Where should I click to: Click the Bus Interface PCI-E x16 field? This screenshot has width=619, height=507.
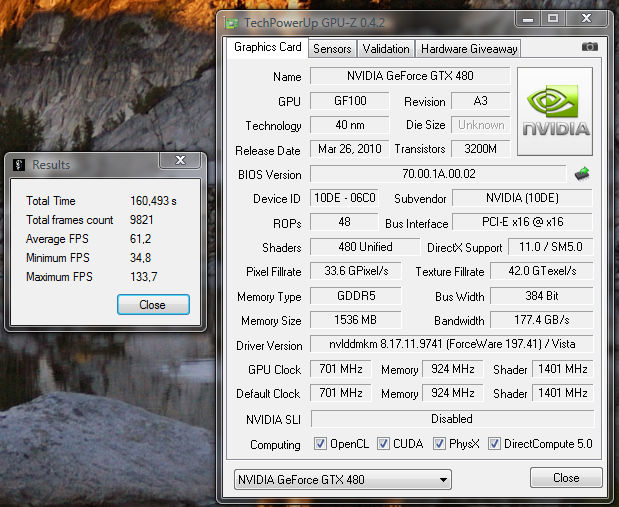tap(522, 222)
